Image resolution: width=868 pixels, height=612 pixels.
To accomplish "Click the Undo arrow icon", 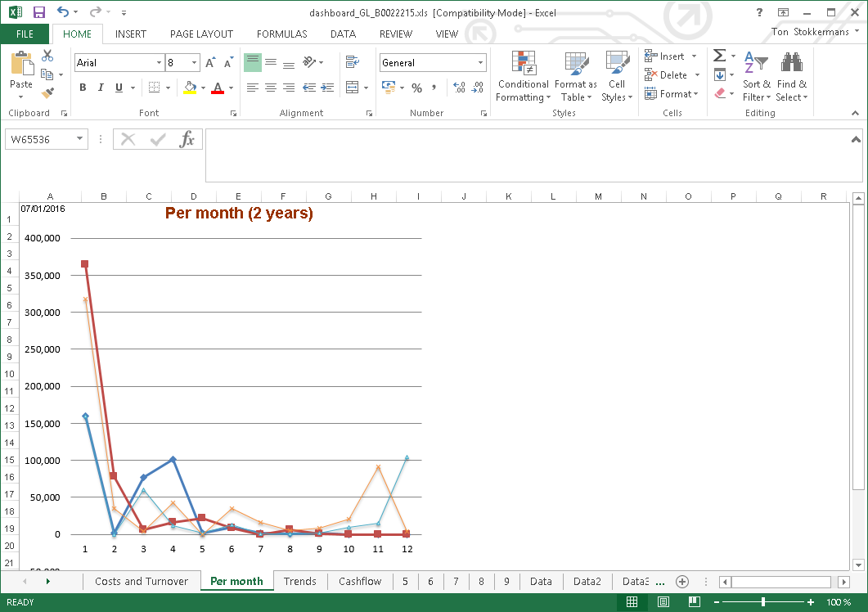I will coord(63,11).
